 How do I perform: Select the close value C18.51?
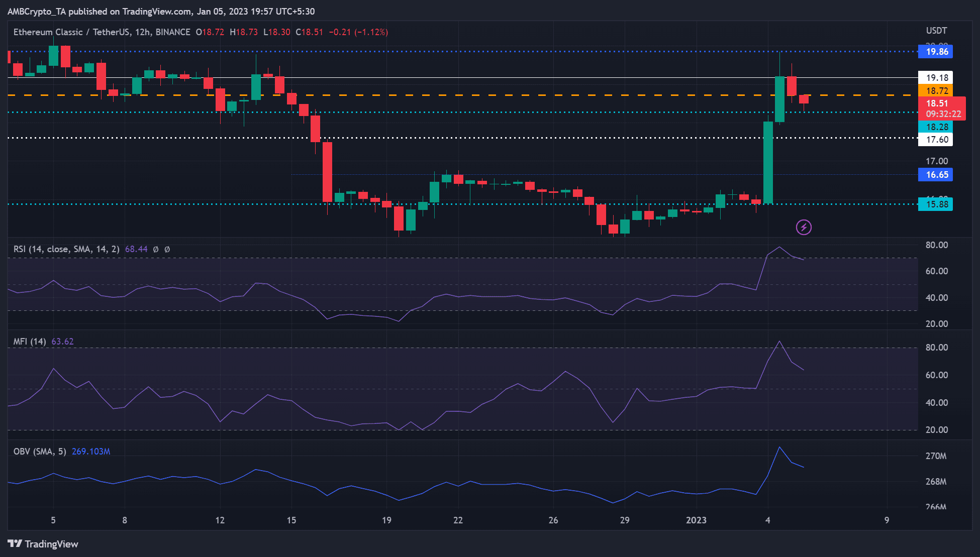click(x=310, y=32)
